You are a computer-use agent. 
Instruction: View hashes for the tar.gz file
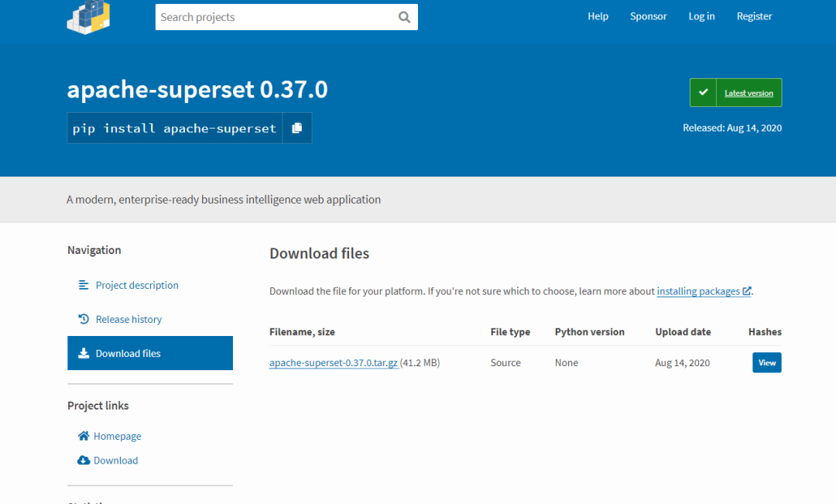(x=766, y=362)
